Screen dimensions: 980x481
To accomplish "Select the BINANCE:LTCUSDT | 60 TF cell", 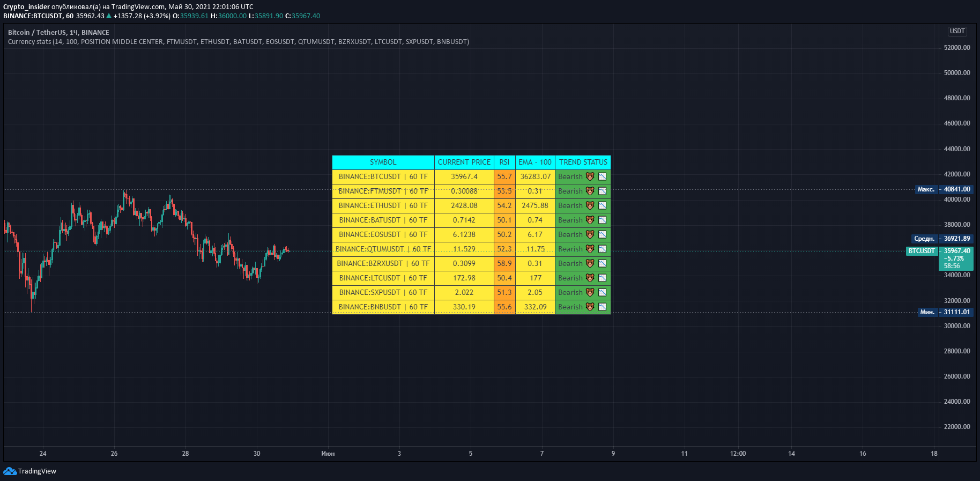I will point(383,278).
